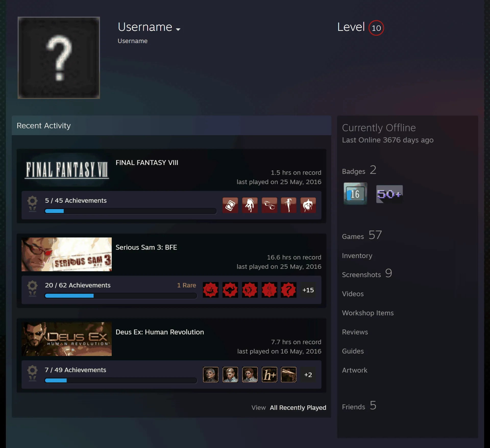Open the Artwork section
This screenshot has height=448, width=490.
click(x=354, y=370)
